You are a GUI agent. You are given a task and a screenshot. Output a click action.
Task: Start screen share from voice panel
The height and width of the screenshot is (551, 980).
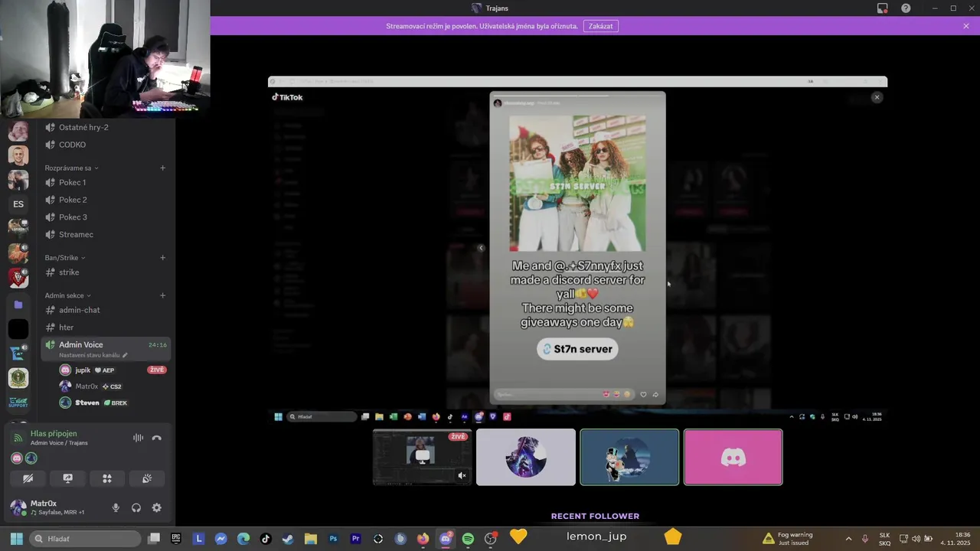[67, 478]
